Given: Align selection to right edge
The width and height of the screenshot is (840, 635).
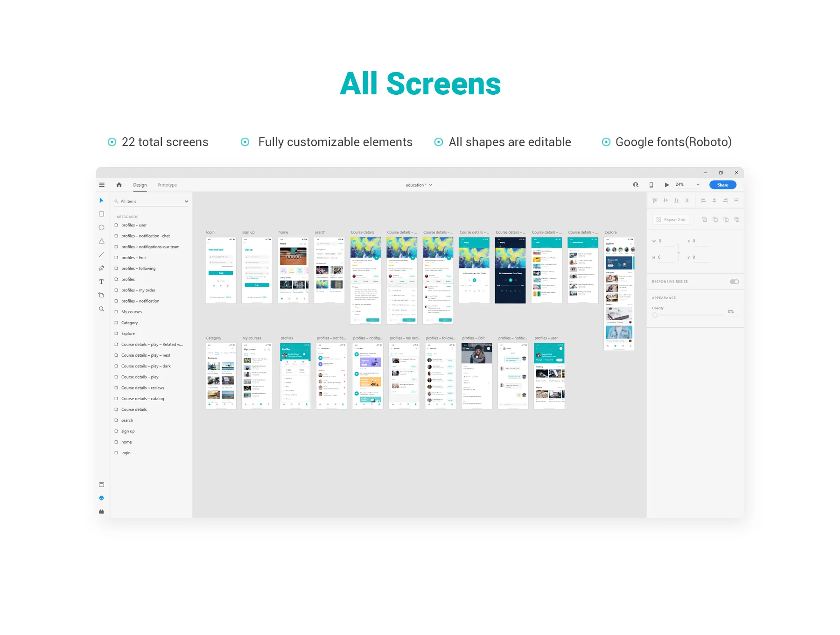Looking at the screenshot, I should point(725,200).
